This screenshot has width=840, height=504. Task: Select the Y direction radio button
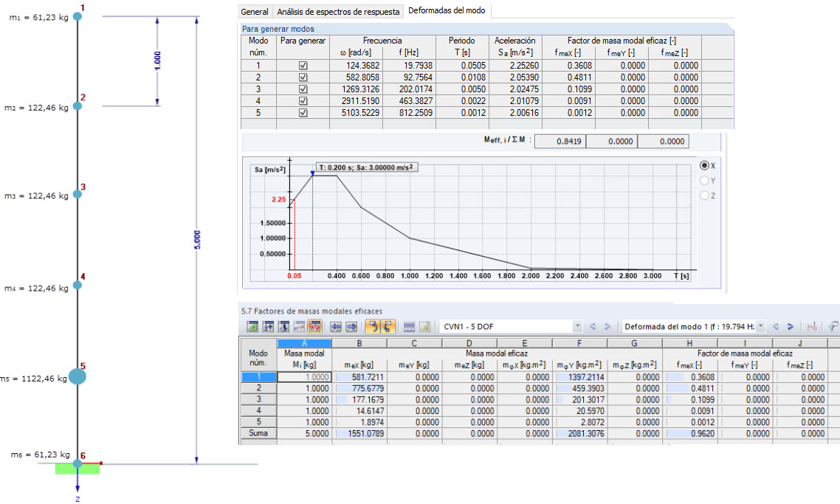coord(704,181)
